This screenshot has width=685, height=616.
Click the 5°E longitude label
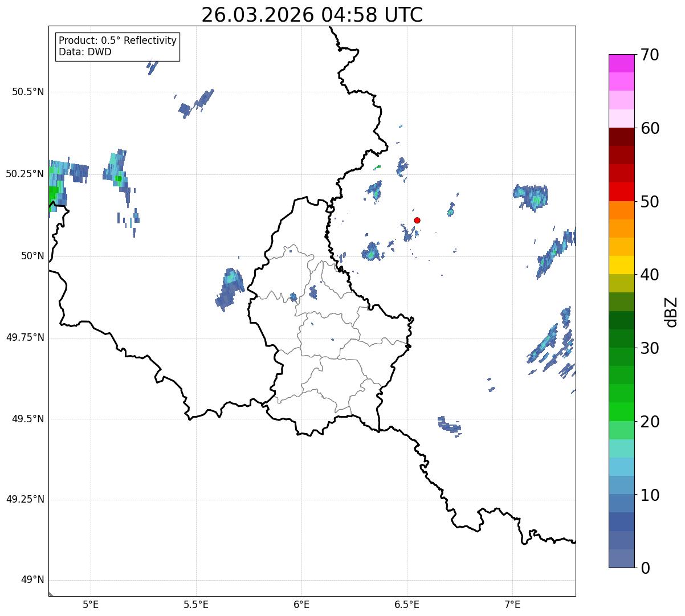(91, 605)
